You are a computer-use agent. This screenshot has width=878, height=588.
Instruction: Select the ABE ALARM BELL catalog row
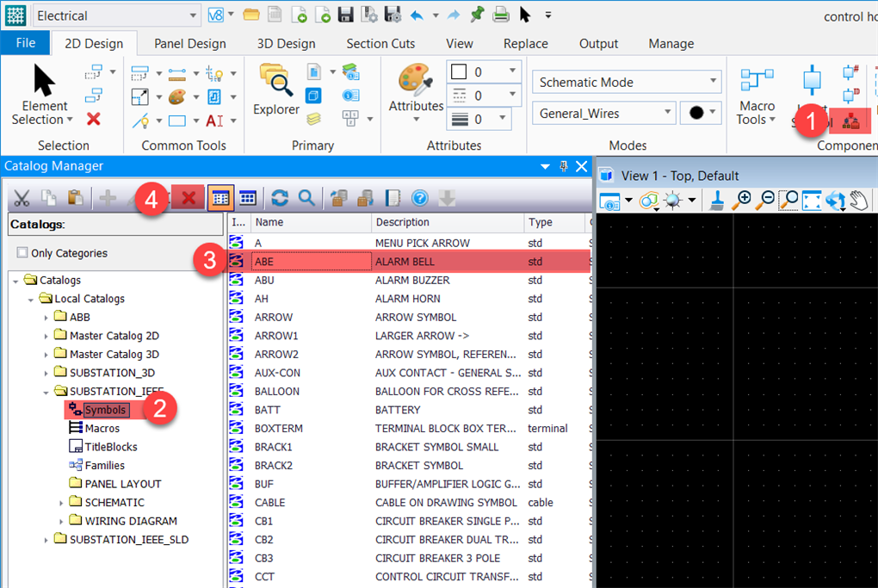click(310, 261)
